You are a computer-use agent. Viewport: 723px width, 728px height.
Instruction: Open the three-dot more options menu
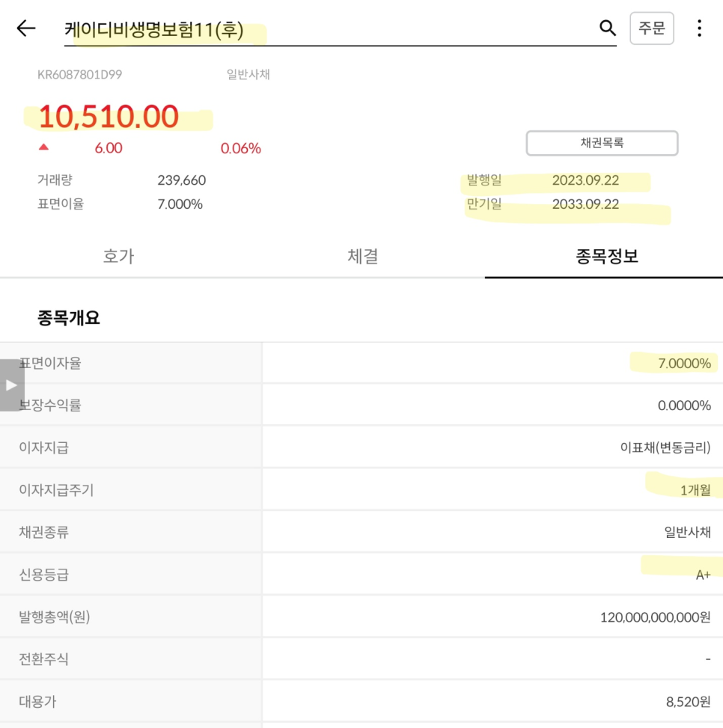pyautogui.click(x=699, y=28)
